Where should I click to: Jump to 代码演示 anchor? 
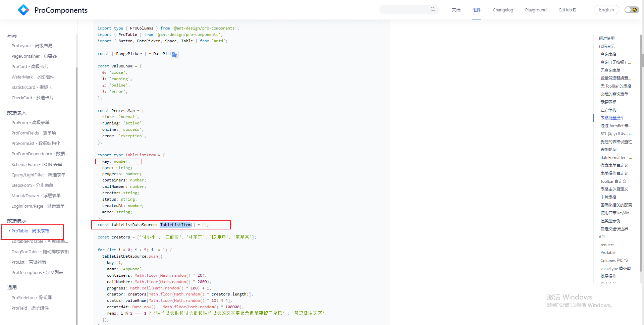(x=607, y=46)
